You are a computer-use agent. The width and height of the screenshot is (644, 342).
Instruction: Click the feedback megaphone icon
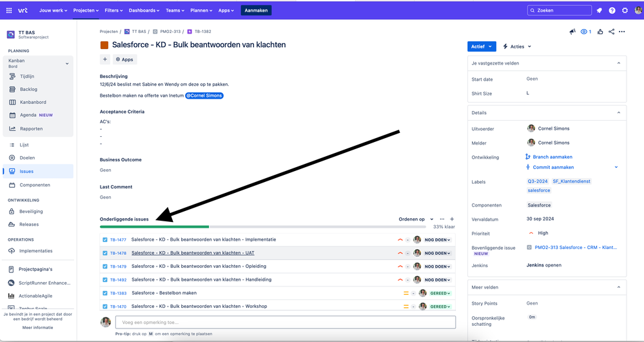(x=572, y=32)
